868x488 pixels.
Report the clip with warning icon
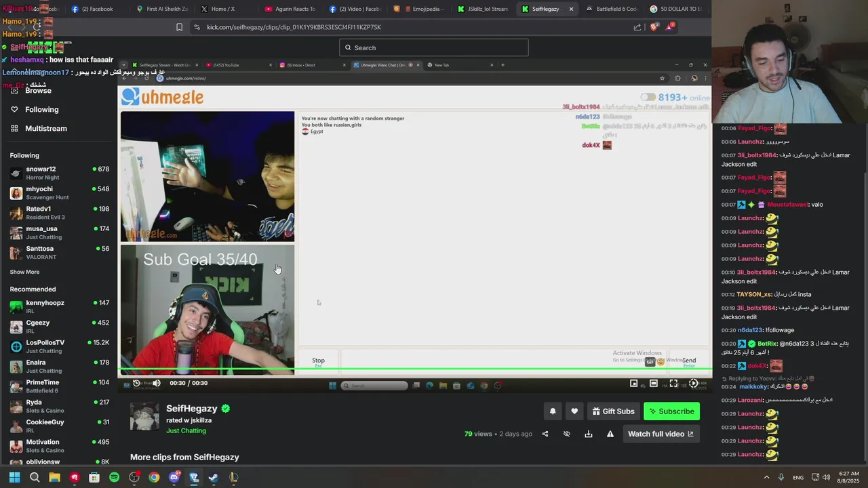pyautogui.click(x=610, y=434)
